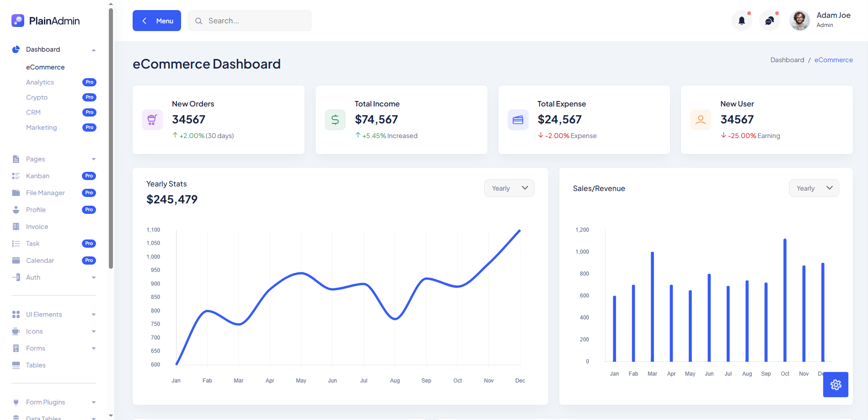Image resolution: width=868 pixels, height=420 pixels.
Task: Click the Total Income dollar icon
Action: click(335, 120)
